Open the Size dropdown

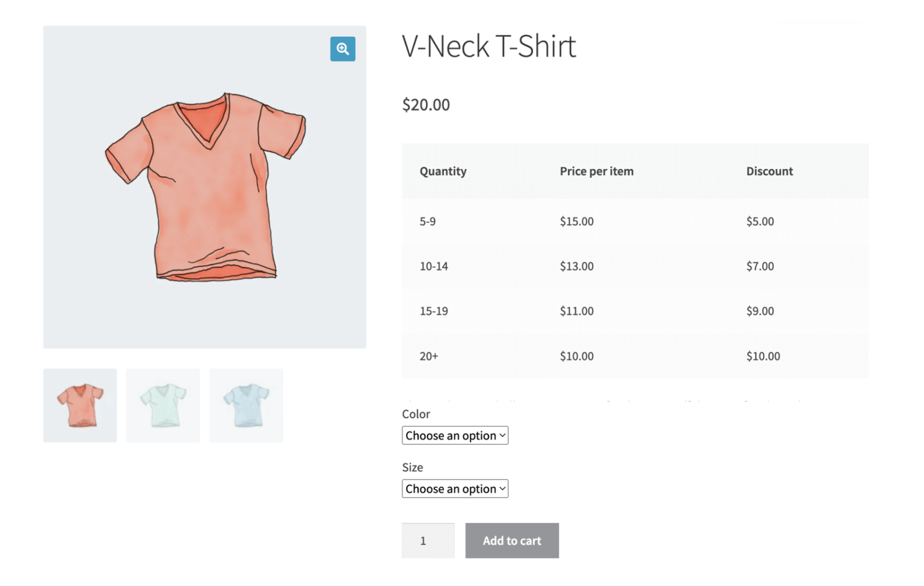point(455,488)
